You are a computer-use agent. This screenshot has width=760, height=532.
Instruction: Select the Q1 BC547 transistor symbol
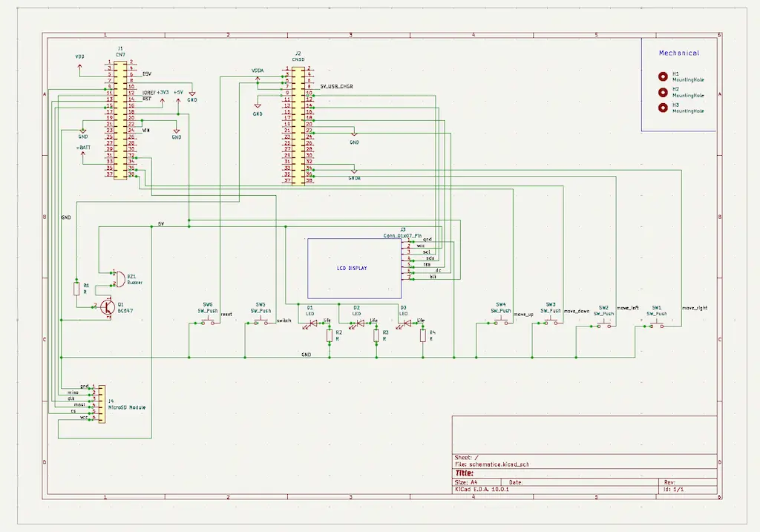(x=108, y=306)
